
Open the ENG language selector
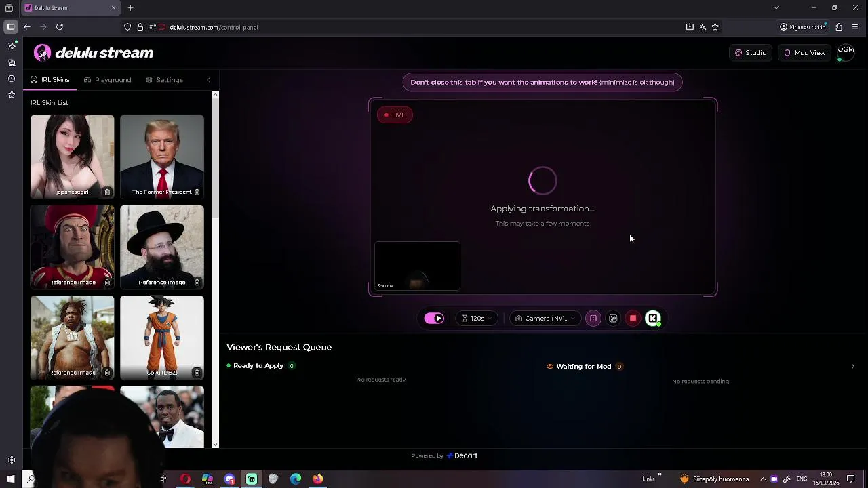pos(802,479)
